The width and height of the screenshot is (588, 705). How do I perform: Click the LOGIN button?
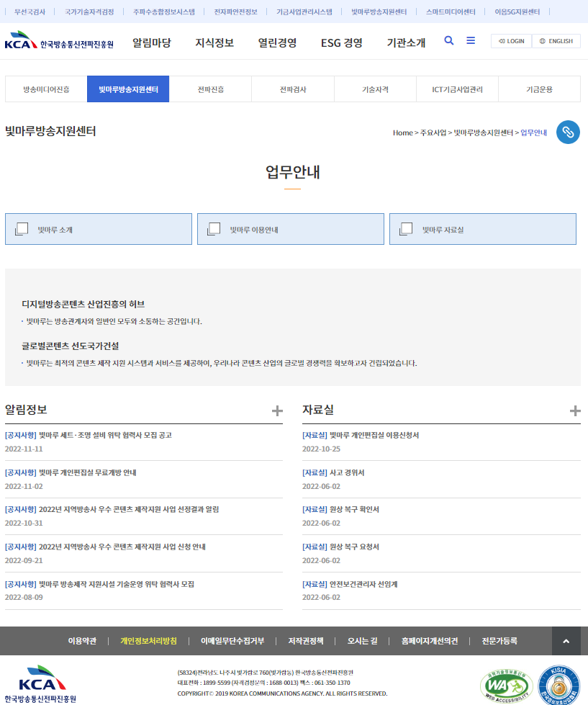click(511, 41)
